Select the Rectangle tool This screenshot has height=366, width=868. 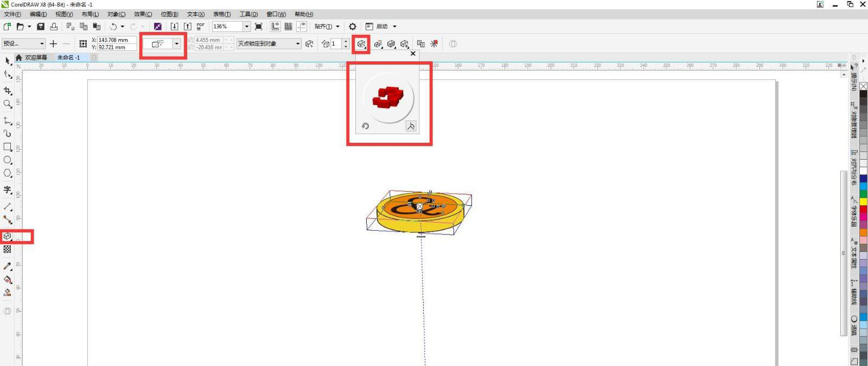[x=7, y=147]
